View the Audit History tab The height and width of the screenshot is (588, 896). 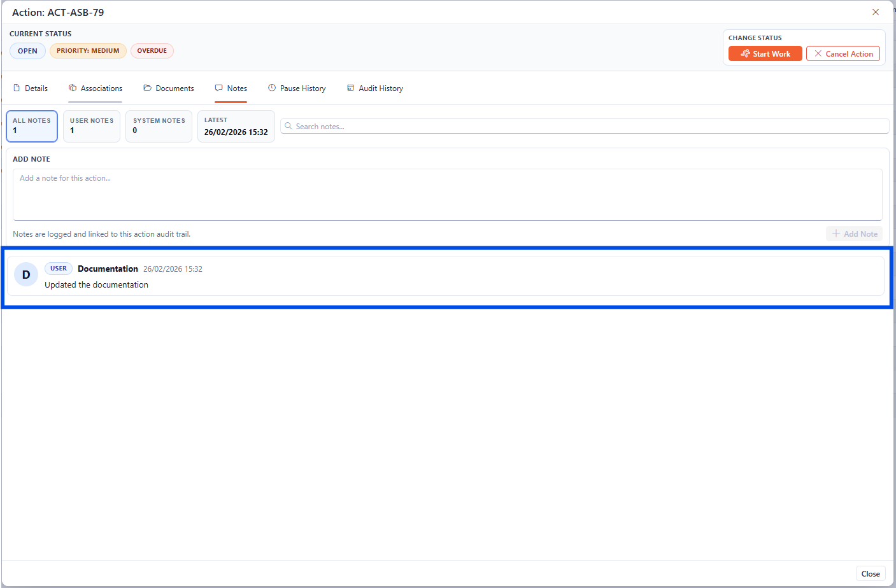374,88
